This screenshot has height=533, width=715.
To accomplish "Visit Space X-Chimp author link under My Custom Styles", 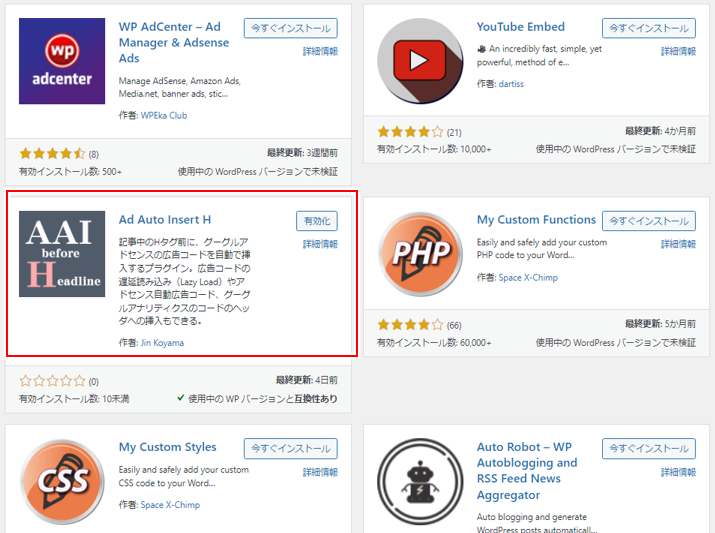I will click(x=170, y=505).
